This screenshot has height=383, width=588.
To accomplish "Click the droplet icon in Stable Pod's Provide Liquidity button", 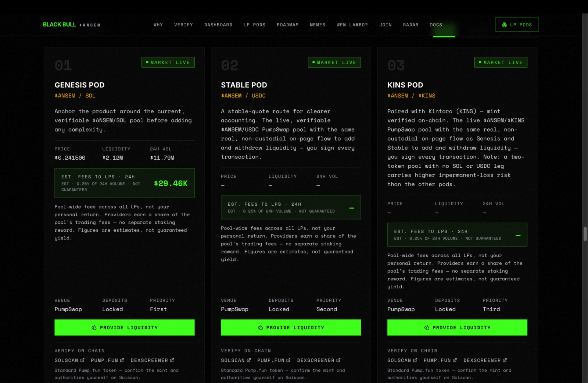I will tap(260, 327).
